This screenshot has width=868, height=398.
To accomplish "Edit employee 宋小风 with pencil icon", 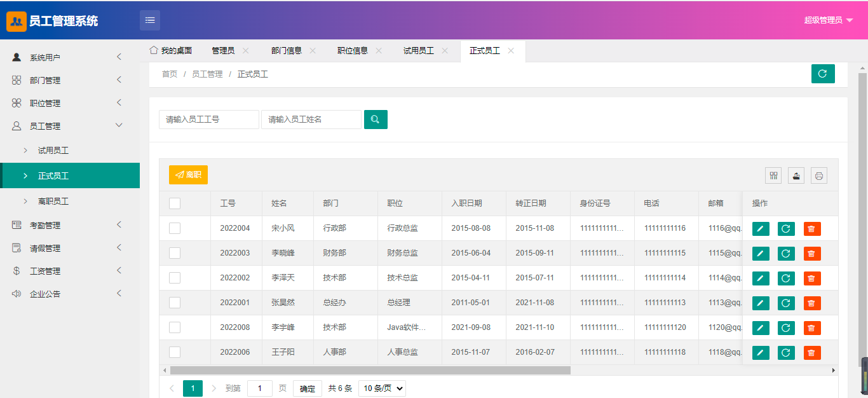I will pos(761,229).
